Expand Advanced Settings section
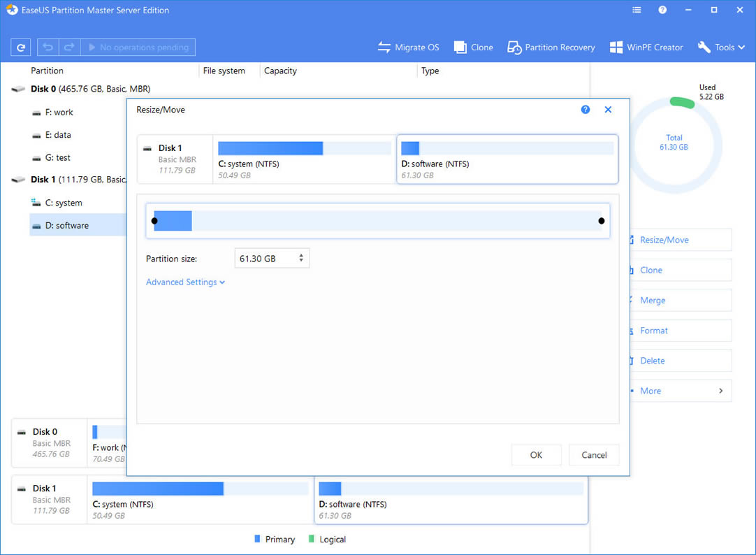Image resolution: width=756 pixels, height=555 pixels. [185, 282]
